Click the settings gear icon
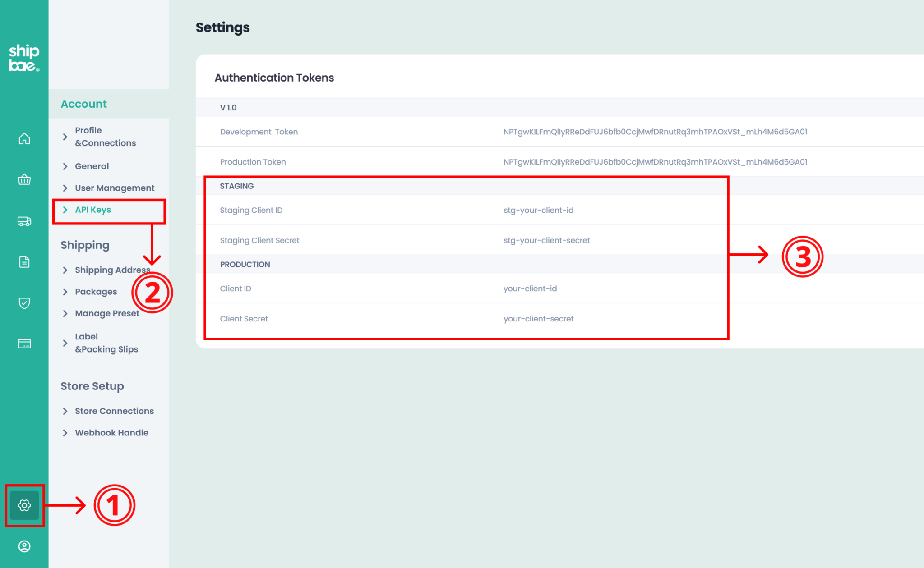This screenshot has height=568, width=924. 24,506
